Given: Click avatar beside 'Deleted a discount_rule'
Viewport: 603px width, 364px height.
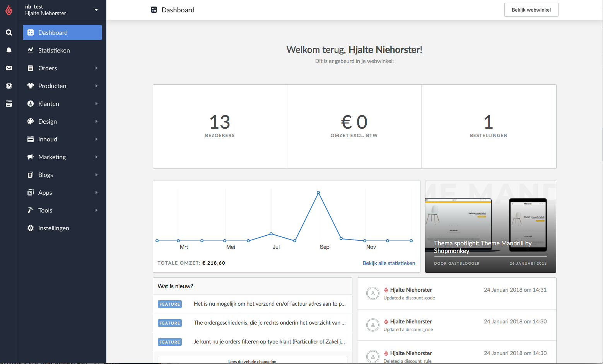Looking at the screenshot, I should [x=373, y=356].
